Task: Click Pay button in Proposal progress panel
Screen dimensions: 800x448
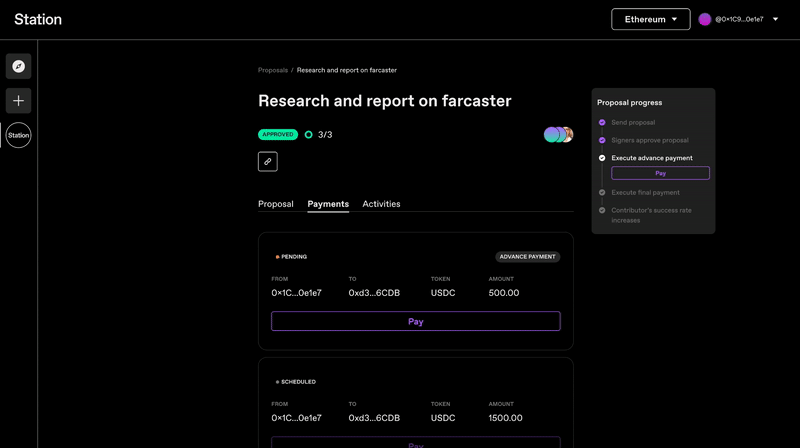Action: (660, 173)
